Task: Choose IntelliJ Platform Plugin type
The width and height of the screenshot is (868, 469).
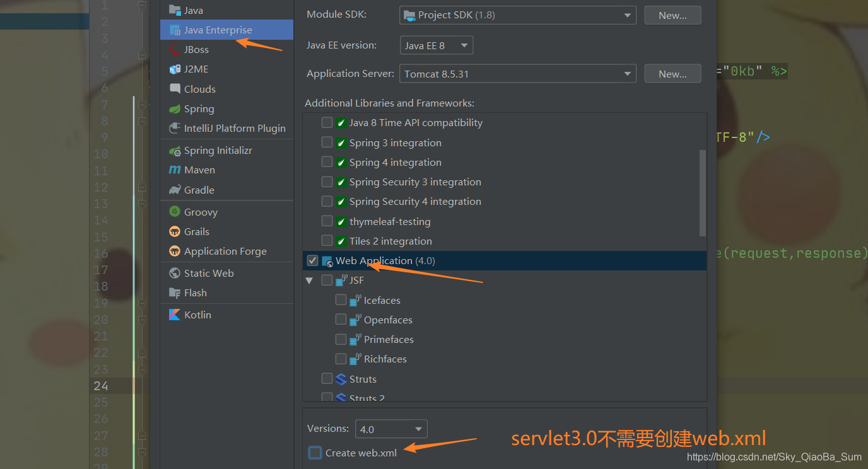Action: coord(226,128)
